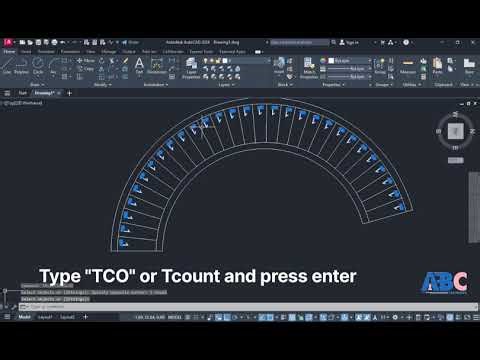Viewport: 480px width, 360px height.
Task: Expand the Modify panel
Action: pyautogui.click(x=102, y=85)
